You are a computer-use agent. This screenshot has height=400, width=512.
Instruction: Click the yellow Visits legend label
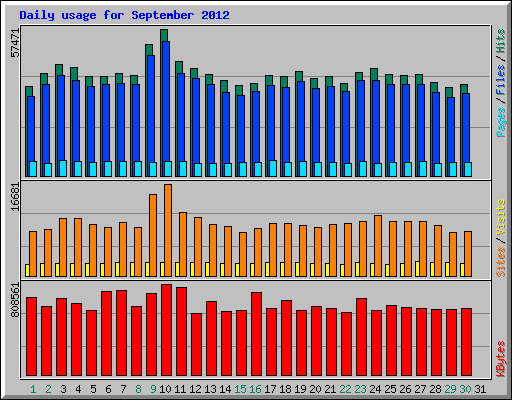click(501, 217)
